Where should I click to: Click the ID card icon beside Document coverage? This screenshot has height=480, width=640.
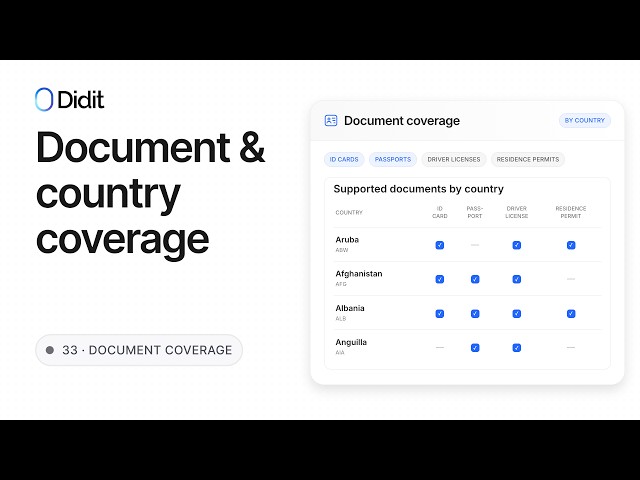tap(331, 120)
